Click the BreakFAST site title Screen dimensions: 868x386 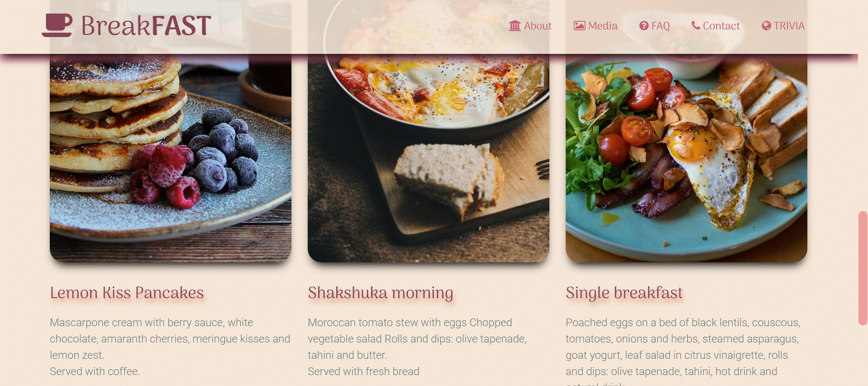click(x=146, y=25)
